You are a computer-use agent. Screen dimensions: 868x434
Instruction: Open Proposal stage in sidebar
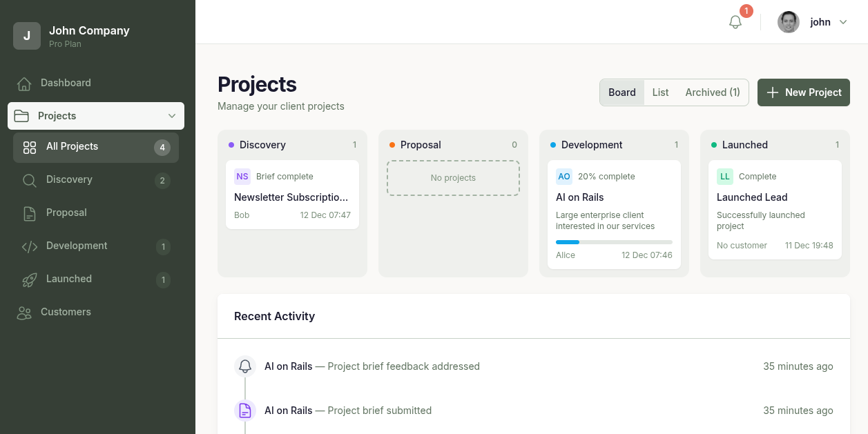tap(96, 213)
